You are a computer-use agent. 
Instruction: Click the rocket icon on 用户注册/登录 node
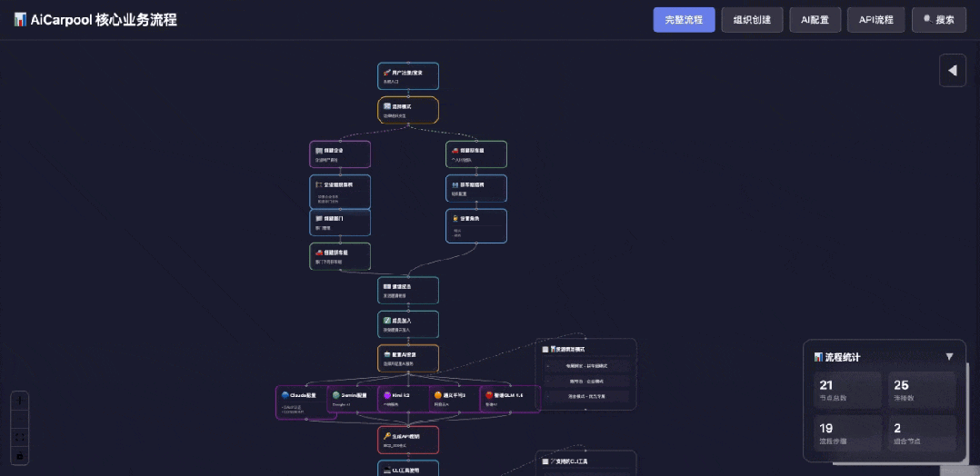pos(387,73)
